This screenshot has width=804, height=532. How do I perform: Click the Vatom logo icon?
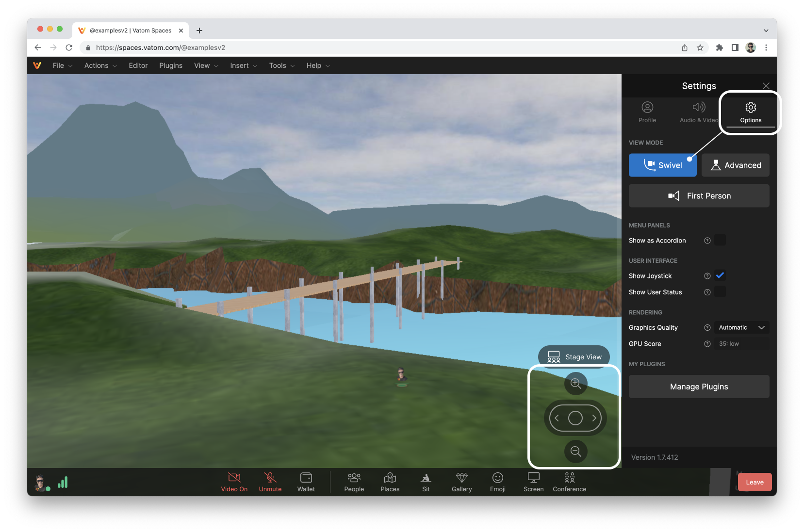click(37, 65)
